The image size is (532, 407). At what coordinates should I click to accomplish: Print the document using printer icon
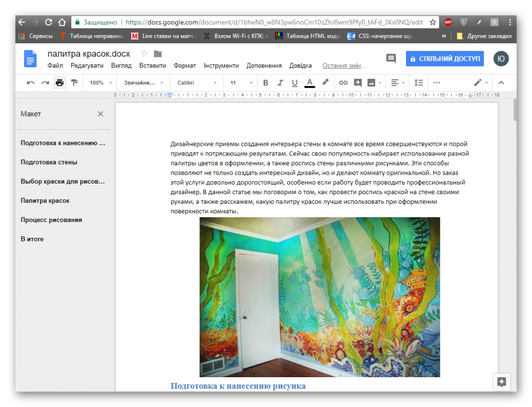60,83
